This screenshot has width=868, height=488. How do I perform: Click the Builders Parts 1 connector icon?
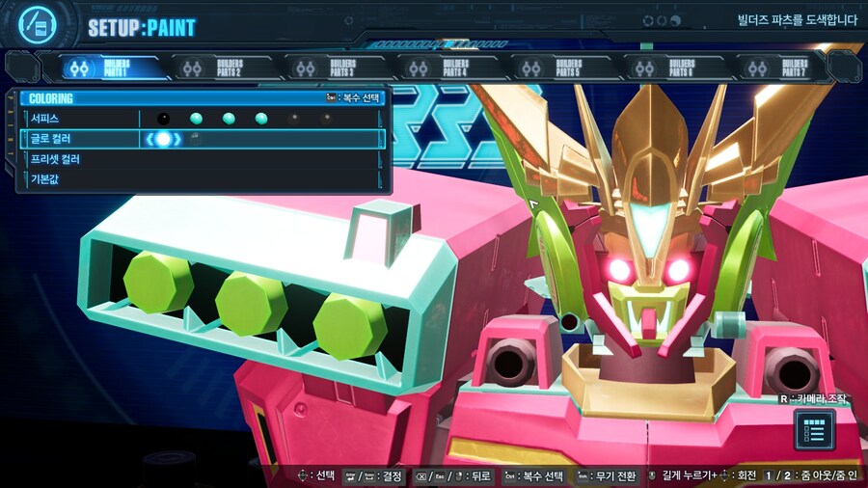point(79,68)
